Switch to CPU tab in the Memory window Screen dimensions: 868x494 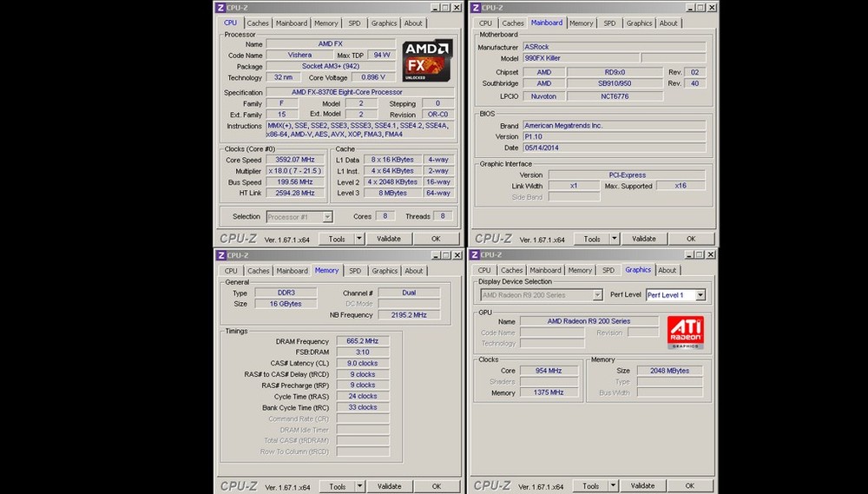coord(231,271)
